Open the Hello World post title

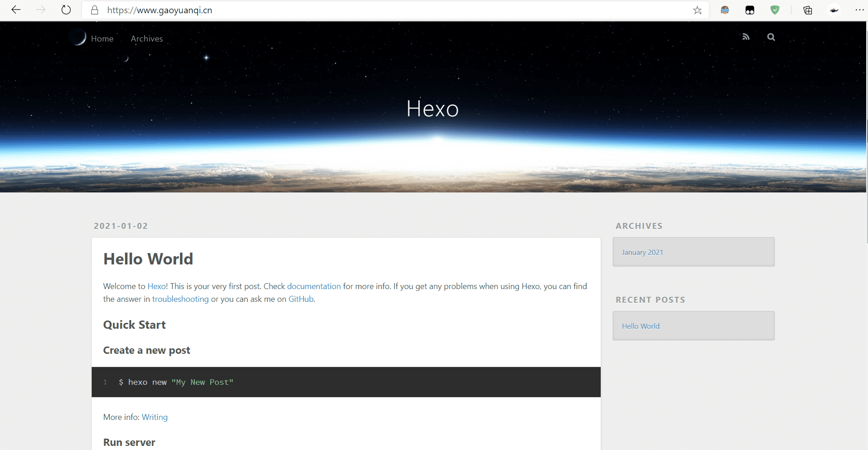click(x=148, y=259)
